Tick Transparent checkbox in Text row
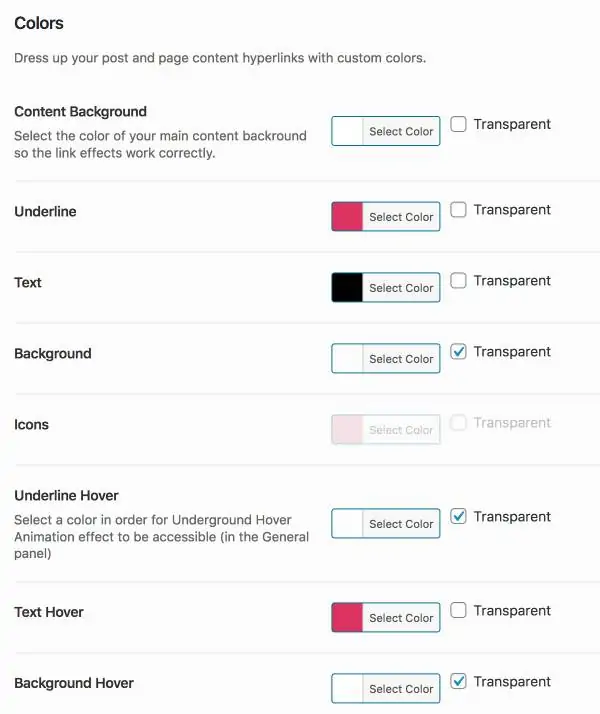The height and width of the screenshot is (714, 600). [458, 281]
